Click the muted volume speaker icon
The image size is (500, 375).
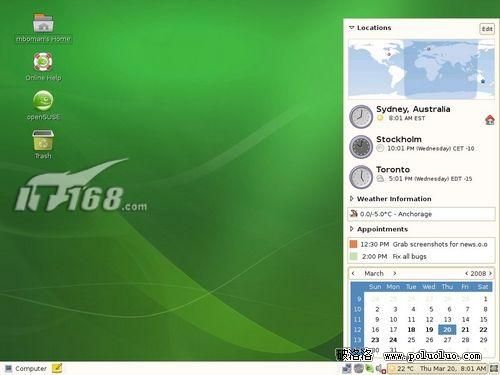point(380,369)
